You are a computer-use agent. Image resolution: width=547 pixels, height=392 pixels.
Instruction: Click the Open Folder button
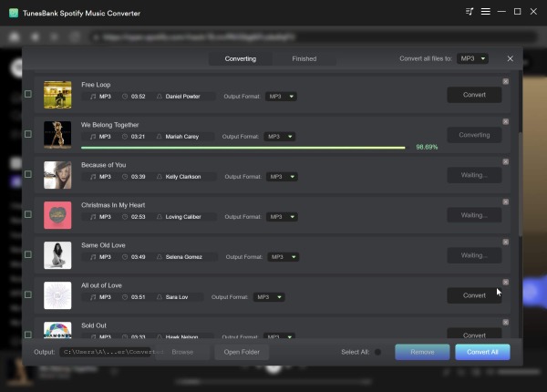click(242, 352)
